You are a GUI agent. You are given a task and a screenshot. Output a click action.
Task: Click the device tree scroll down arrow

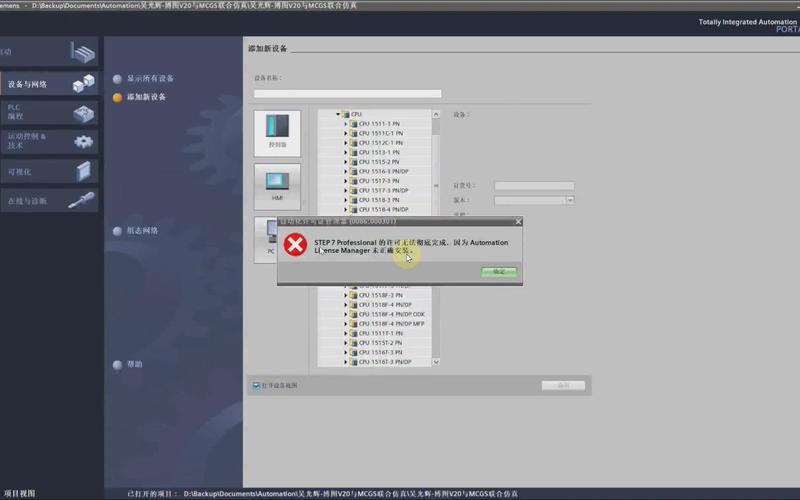(x=436, y=362)
